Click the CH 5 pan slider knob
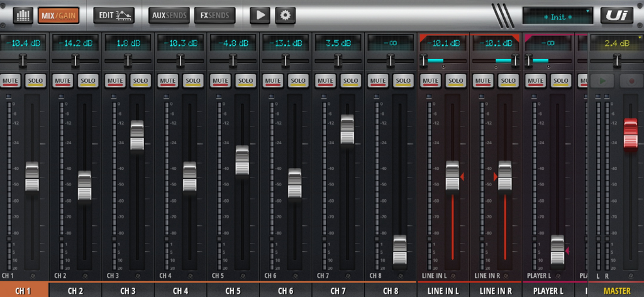This screenshot has height=297, width=644. [233, 61]
